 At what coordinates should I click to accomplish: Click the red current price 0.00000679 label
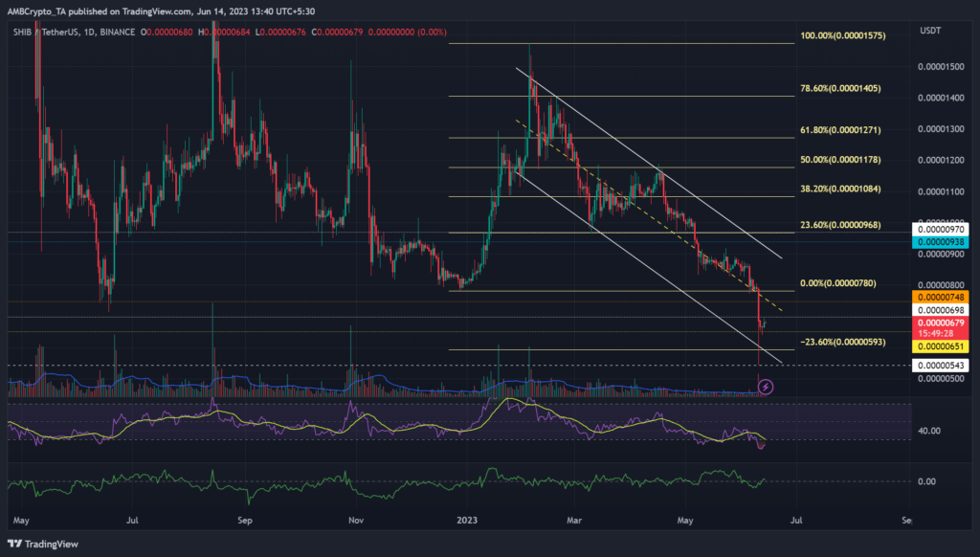tap(942, 323)
